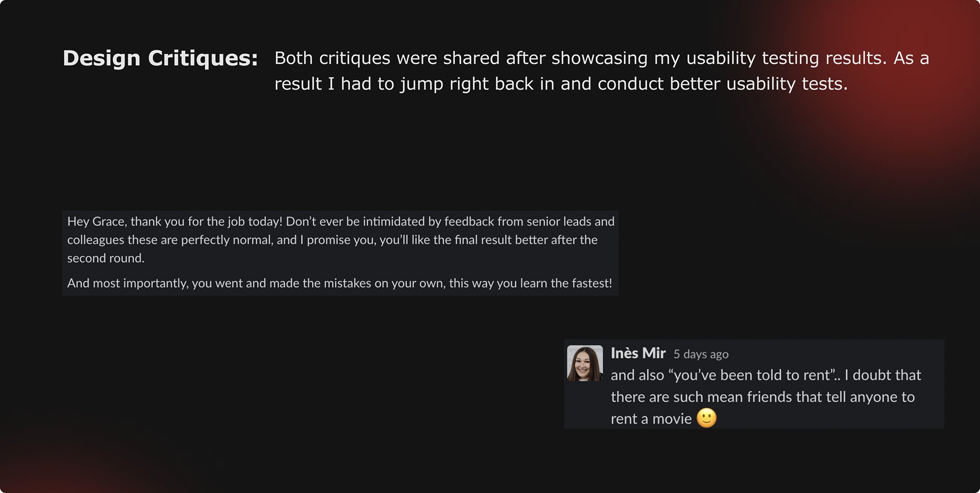Click the line "there are such mean friends"

coord(763,397)
